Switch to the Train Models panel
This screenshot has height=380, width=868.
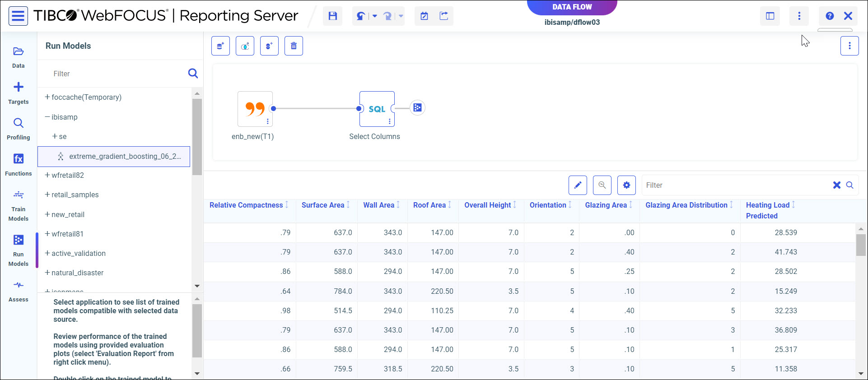click(19, 206)
